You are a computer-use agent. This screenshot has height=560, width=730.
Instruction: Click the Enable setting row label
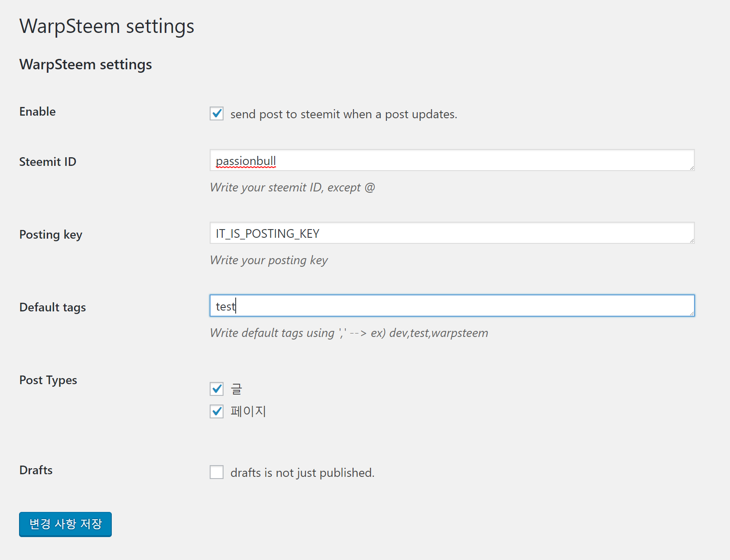(38, 112)
